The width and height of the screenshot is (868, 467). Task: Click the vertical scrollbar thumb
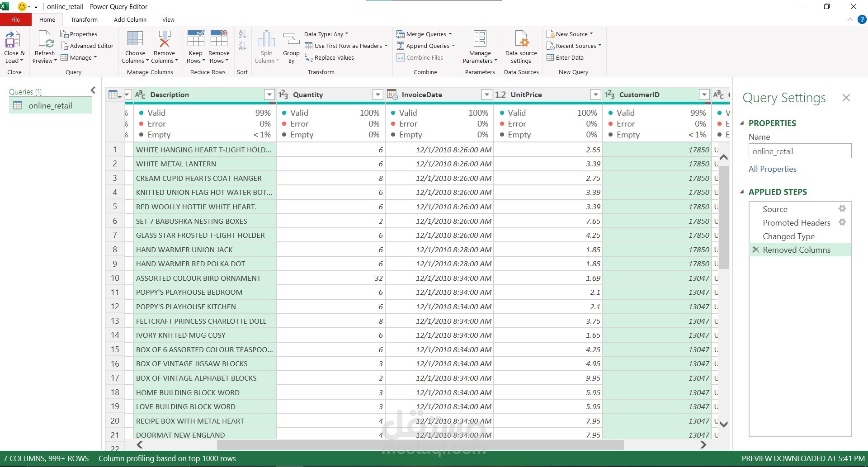724,217
